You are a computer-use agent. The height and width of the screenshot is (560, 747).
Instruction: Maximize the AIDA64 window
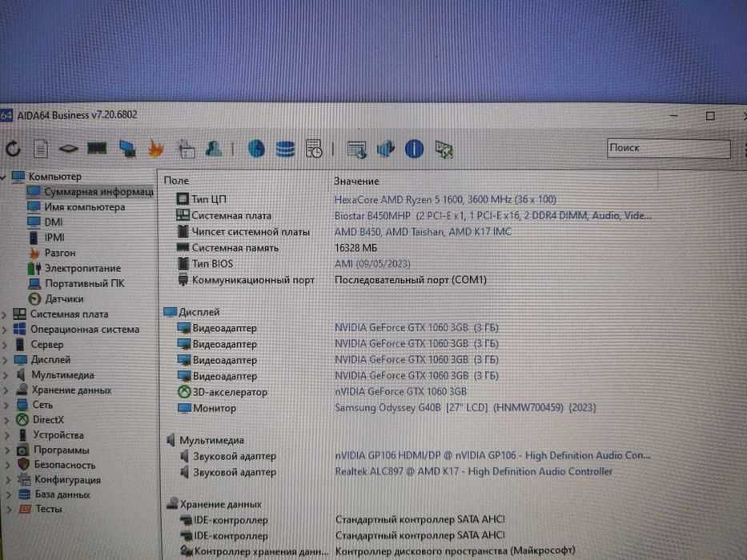coord(710,116)
